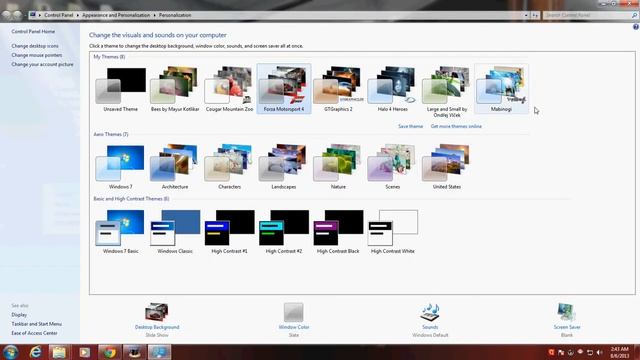
Task: Select Large and Small by Ondřej Vlček theme
Action: click(x=447, y=92)
